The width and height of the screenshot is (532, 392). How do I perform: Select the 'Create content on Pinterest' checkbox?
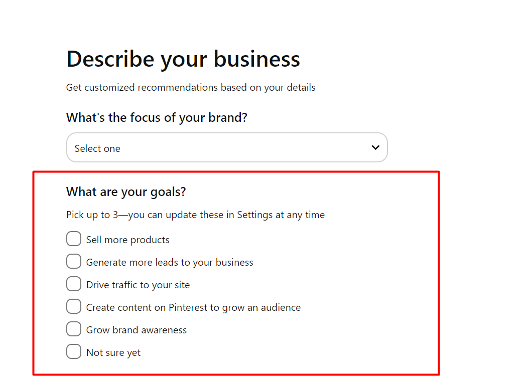tap(74, 307)
